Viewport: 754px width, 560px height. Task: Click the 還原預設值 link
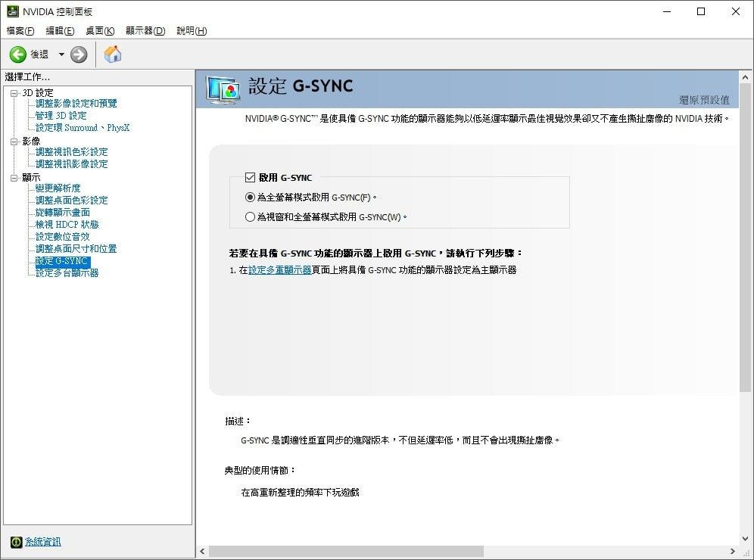tap(704, 100)
